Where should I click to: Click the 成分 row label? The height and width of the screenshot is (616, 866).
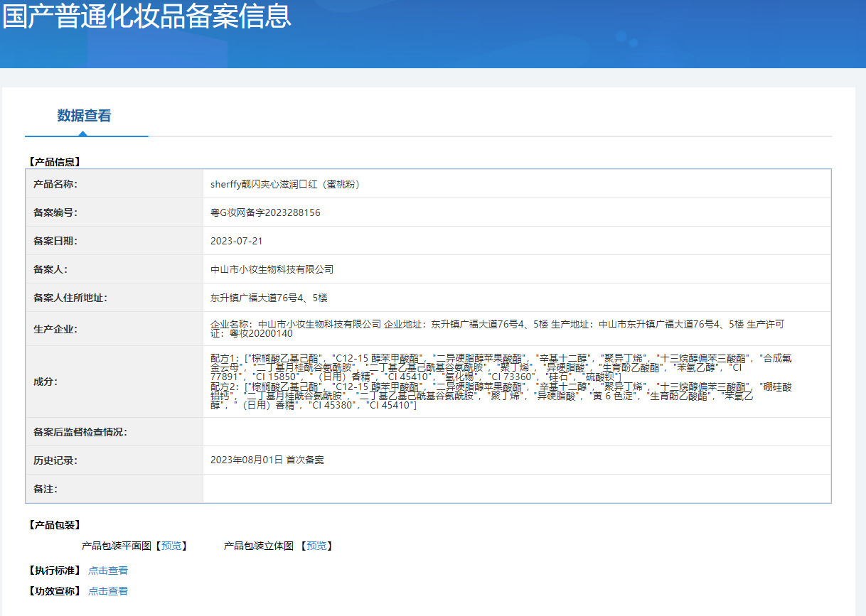pyautogui.click(x=46, y=382)
